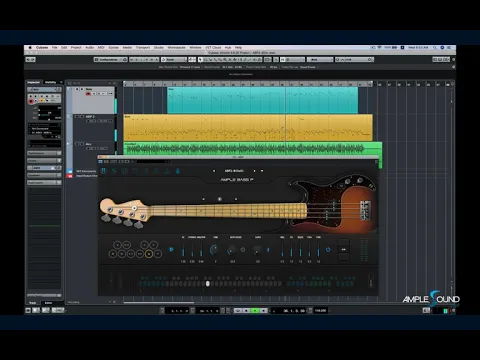
Task: Select the top-left articulation circle
Action: pos(117,245)
